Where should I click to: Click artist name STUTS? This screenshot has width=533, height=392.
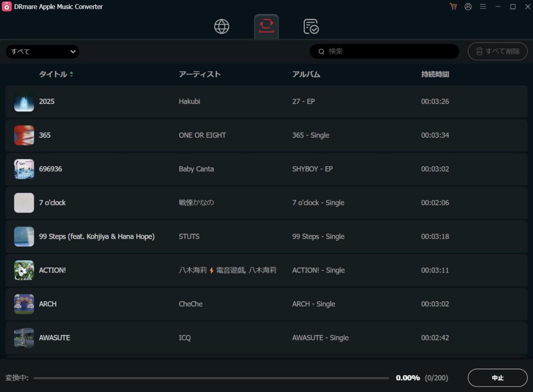coord(189,237)
